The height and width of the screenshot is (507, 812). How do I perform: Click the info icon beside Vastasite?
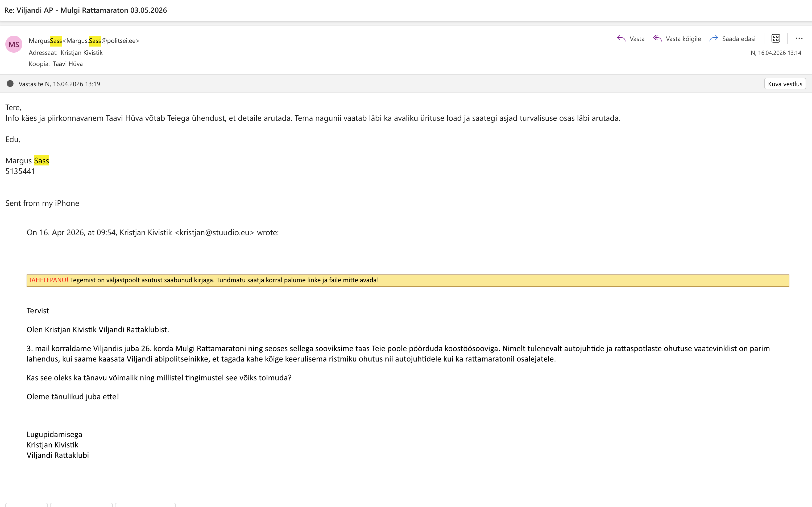coord(10,84)
